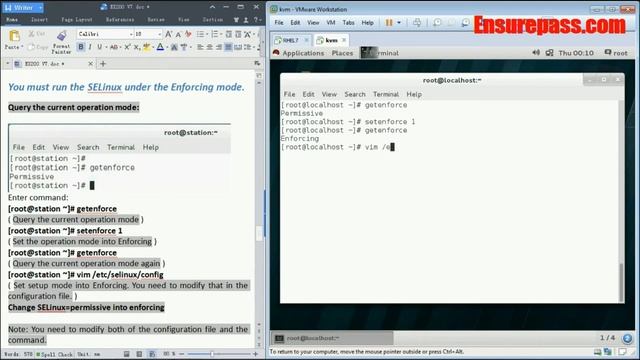Click the VMware take snapshot icon
640x360 pixels.
coord(437,23)
